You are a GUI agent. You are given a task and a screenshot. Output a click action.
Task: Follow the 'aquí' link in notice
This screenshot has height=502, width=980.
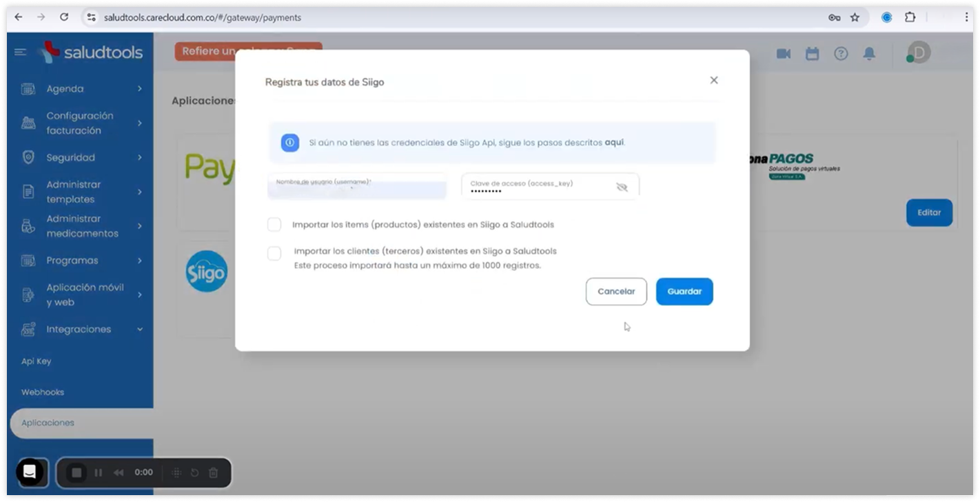point(614,143)
